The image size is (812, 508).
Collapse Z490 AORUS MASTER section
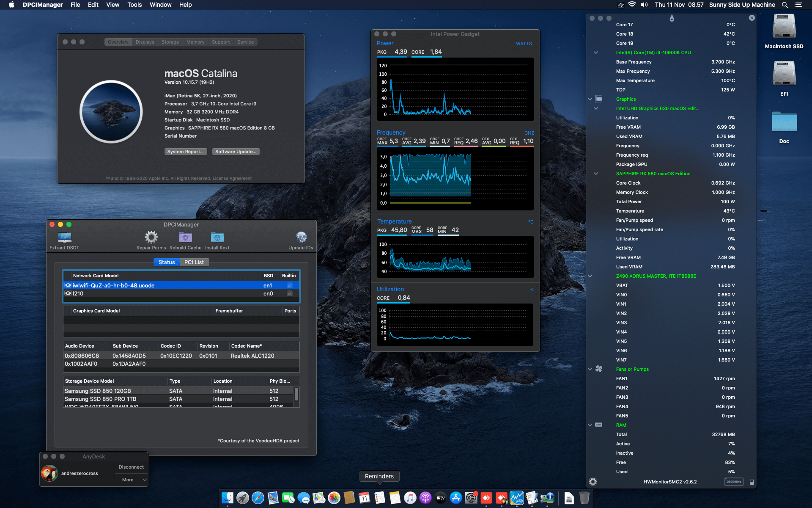point(590,276)
